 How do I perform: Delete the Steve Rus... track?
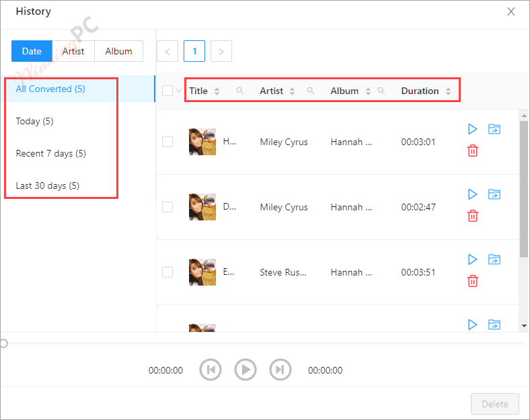(x=473, y=281)
